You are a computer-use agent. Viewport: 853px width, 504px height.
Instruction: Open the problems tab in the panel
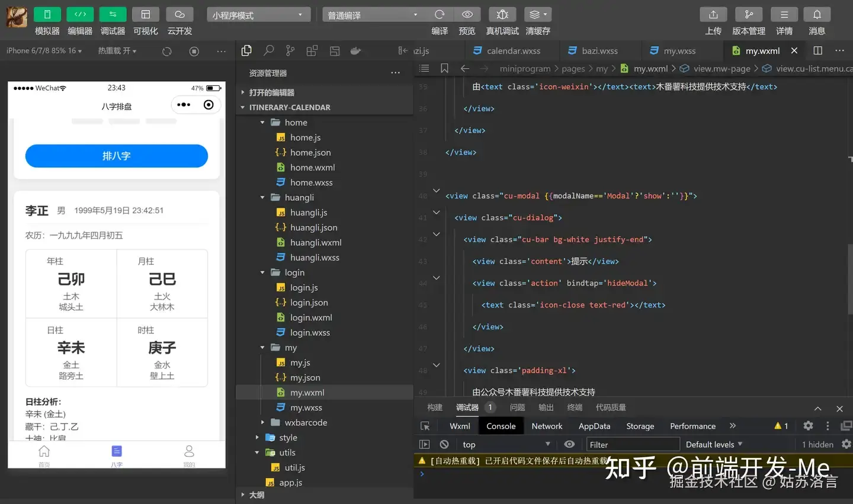(x=517, y=407)
